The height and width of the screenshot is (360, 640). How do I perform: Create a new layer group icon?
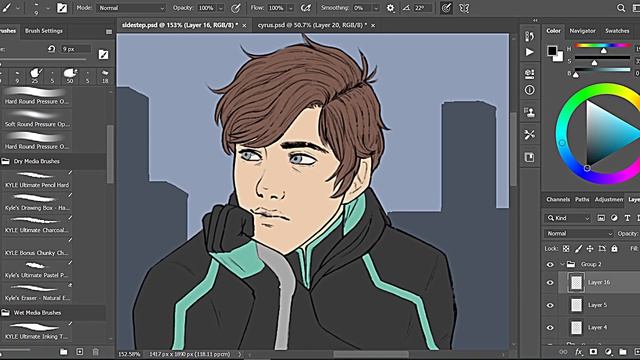(x=623, y=352)
